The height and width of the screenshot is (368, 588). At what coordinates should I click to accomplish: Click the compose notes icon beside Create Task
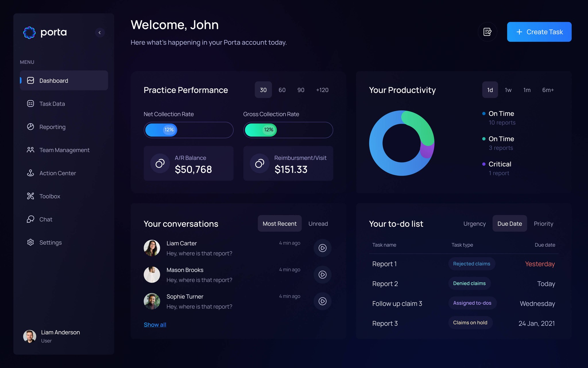pos(487,32)
